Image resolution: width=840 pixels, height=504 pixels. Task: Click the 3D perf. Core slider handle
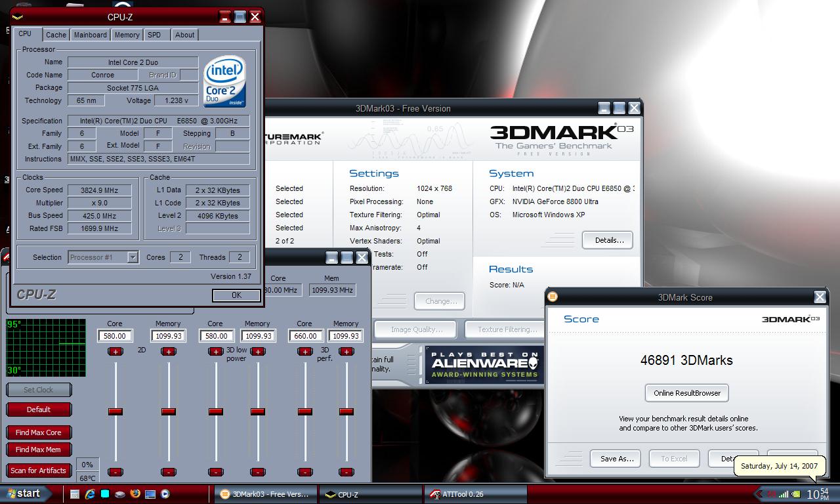304,411
